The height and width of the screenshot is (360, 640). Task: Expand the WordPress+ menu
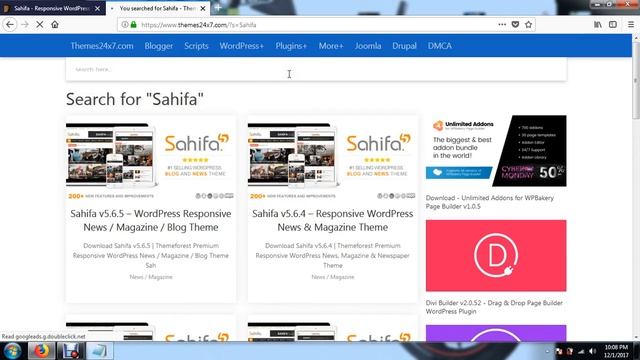(x=242, y=46)
